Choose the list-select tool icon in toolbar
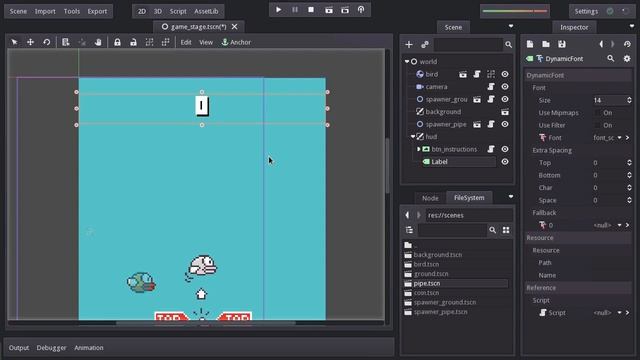640x360 pixels. point(66,42)
